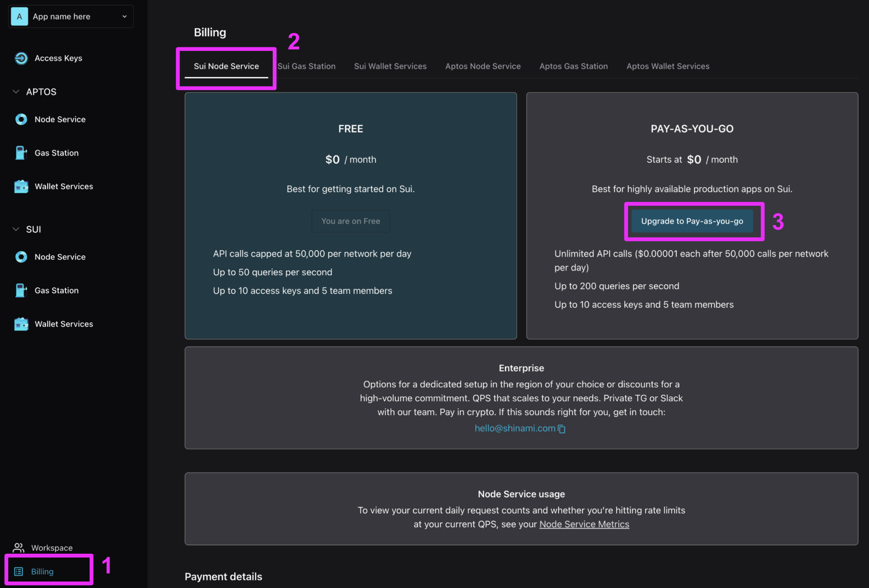Click Upgrade to Pay-as-you-go button
This screenshot has width=869, height=588.
click(692, 221)
